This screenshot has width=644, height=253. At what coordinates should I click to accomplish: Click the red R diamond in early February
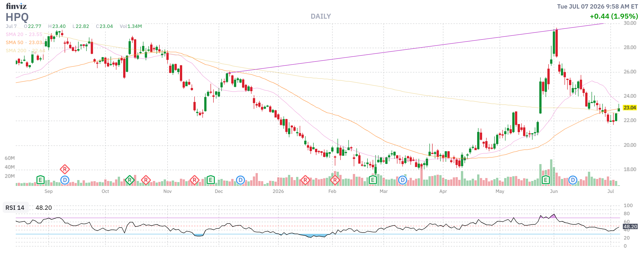pos(335,180)
